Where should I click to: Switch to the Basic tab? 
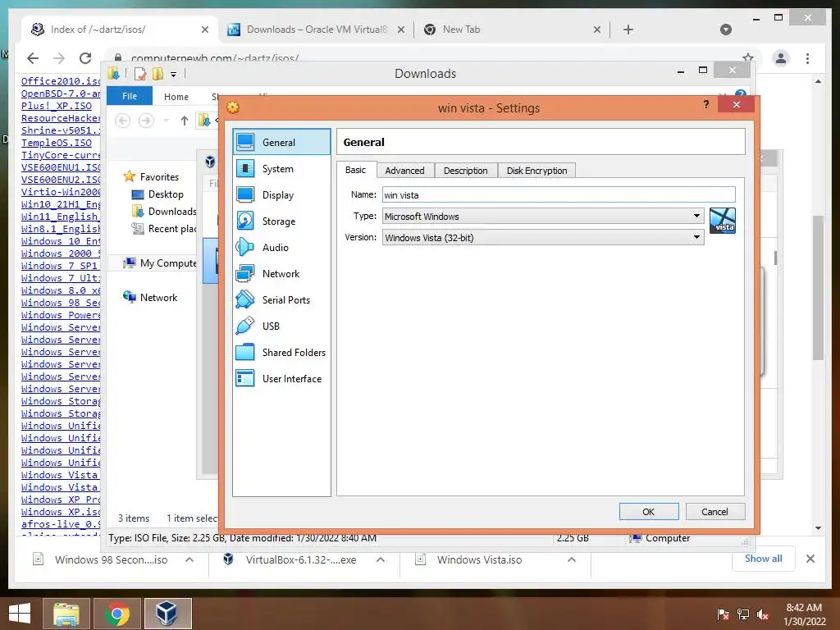(x=355, y=170)
